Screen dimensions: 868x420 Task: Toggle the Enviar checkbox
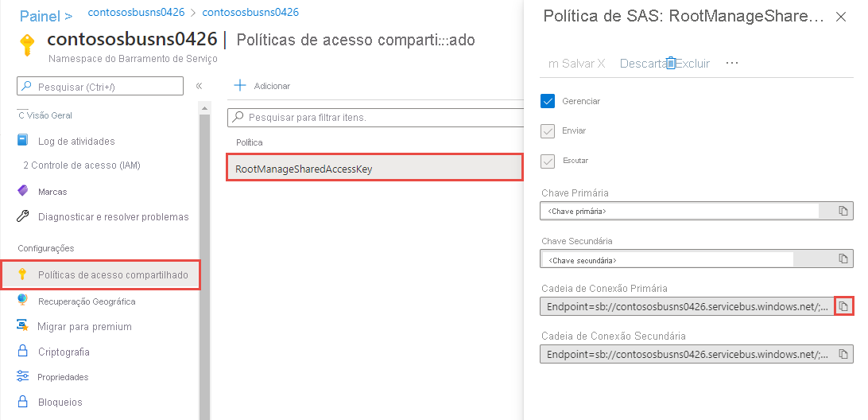click(548, 130)
